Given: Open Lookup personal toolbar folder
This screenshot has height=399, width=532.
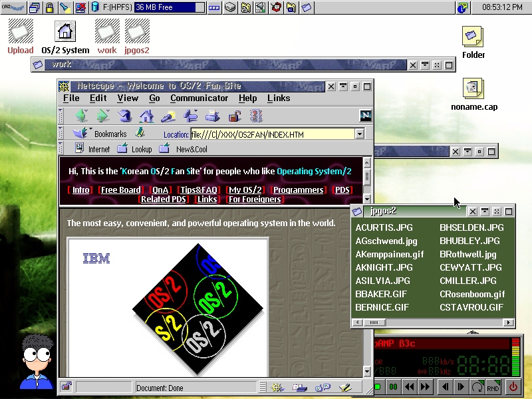Looking at the screenshot, I should (135, 149).
